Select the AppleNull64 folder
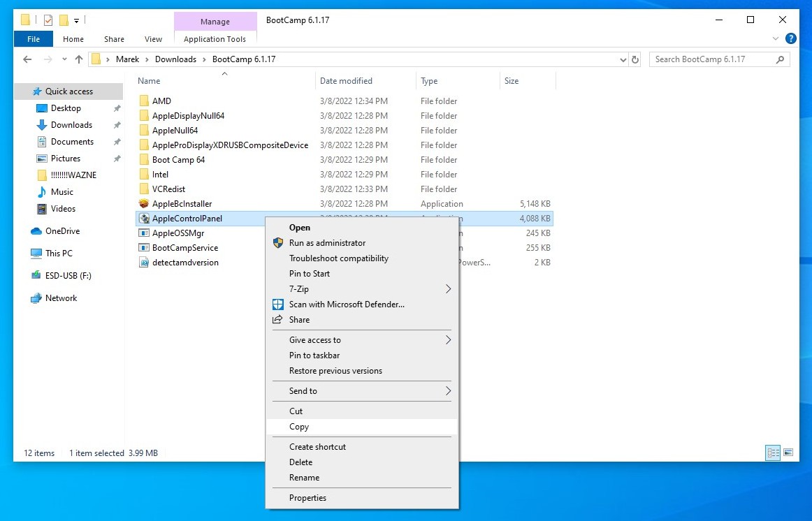 (175, 131)
